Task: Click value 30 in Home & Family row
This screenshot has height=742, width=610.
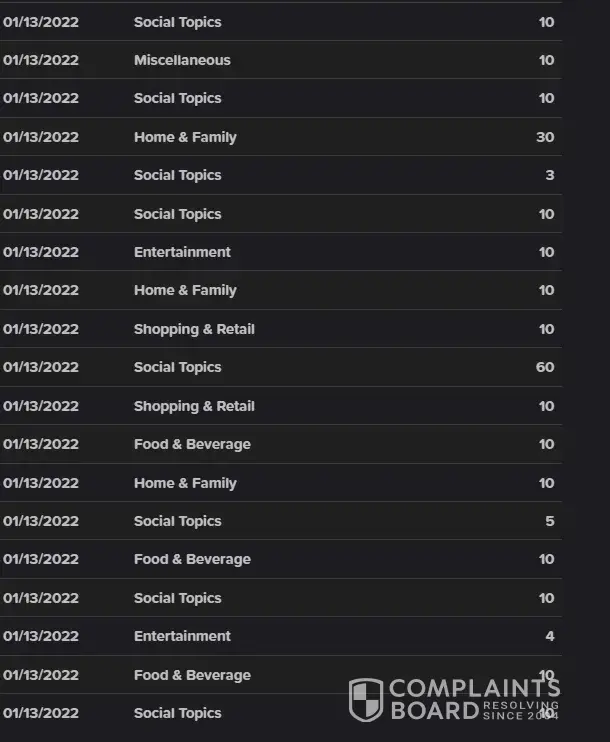Action: [545, 137]
